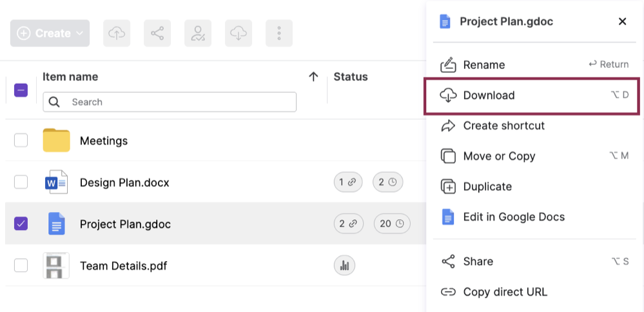Click the manage user permissions toolbar icon

(198, 33)
